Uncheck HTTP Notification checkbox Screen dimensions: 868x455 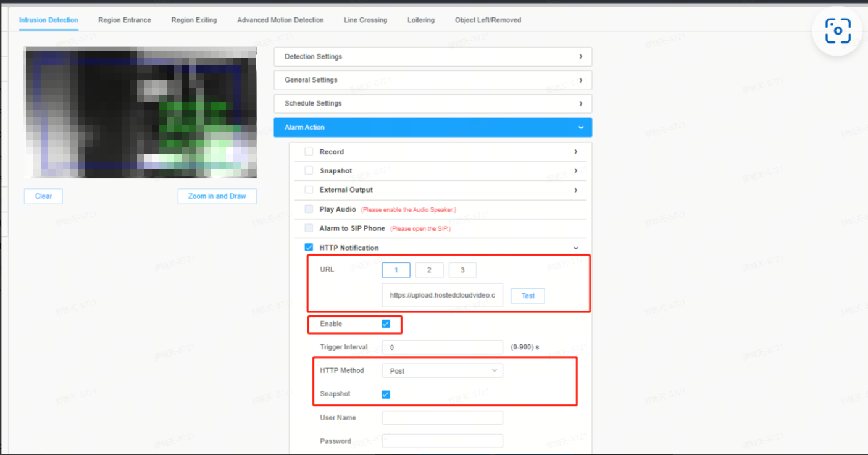[x=309, y=248]
